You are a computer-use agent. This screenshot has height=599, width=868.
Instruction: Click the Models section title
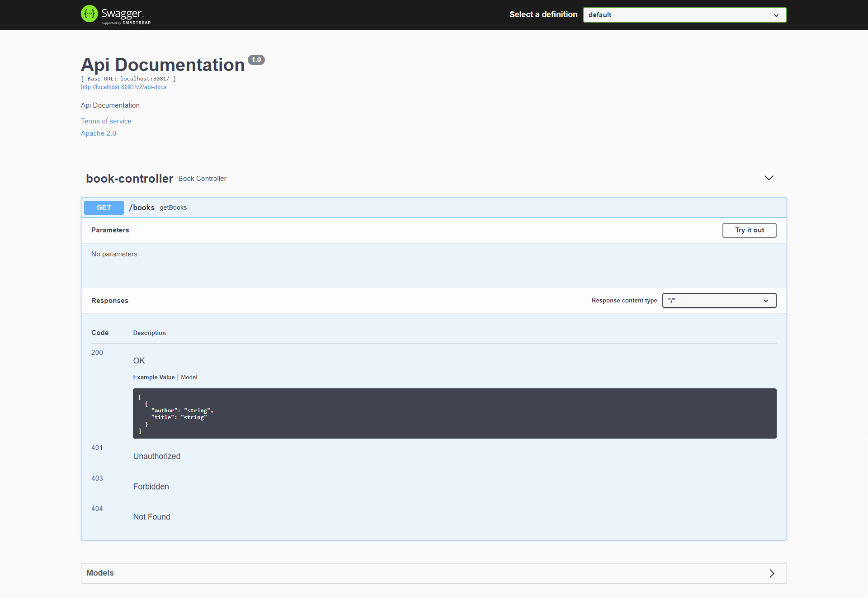(x=100, y=573)
